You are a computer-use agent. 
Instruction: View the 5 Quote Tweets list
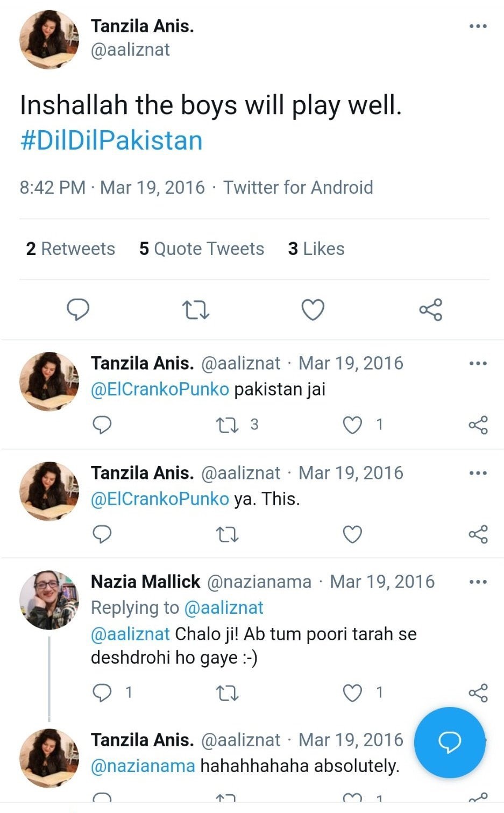(202, 249)
